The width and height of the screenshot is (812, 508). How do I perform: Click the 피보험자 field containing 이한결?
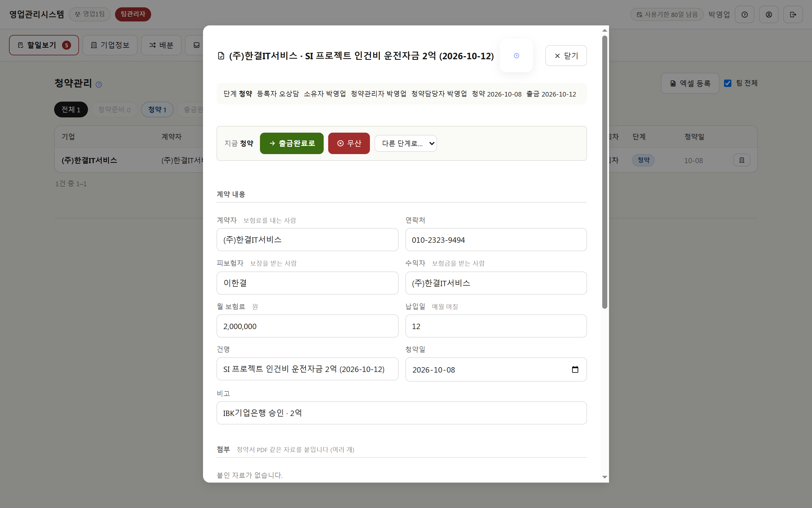click(x=307, y=283)
